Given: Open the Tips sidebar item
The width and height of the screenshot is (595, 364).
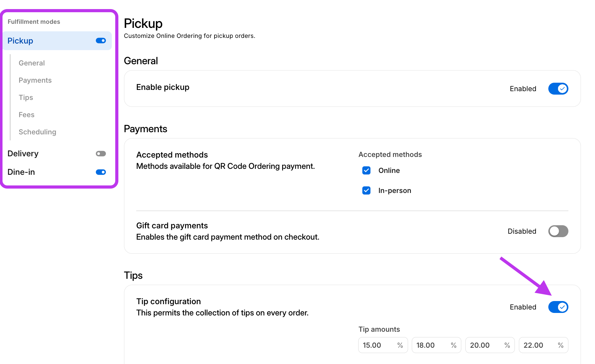Looking at the screenshot, I should tap(26, 97).
